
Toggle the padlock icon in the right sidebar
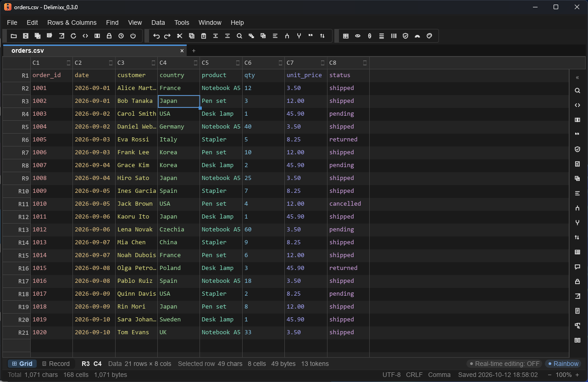pyautogui.click(x=577, y=281)
